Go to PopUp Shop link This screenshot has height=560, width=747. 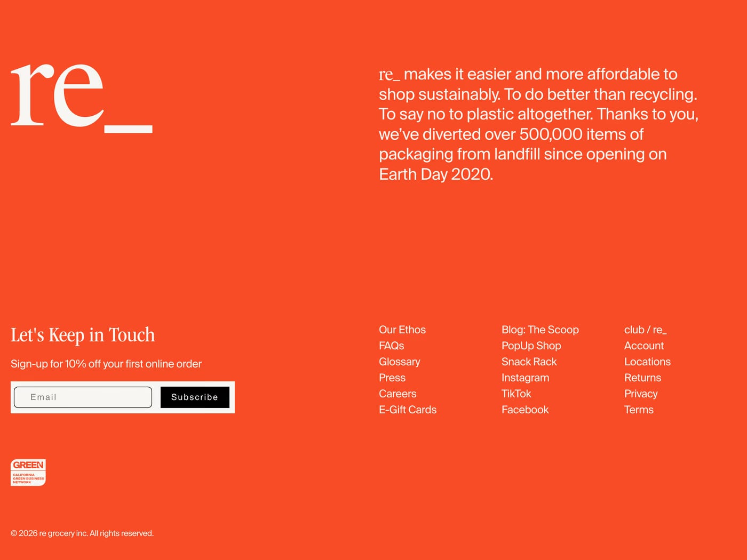coord(531,346)
